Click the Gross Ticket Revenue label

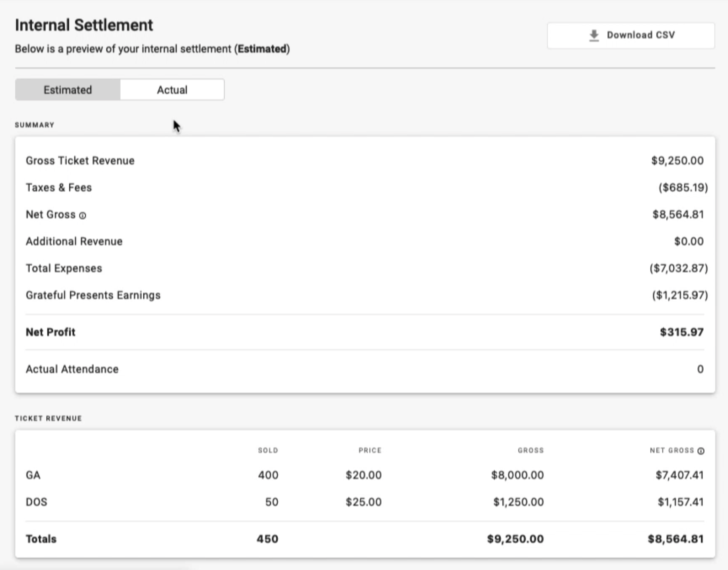click(80, 161)
